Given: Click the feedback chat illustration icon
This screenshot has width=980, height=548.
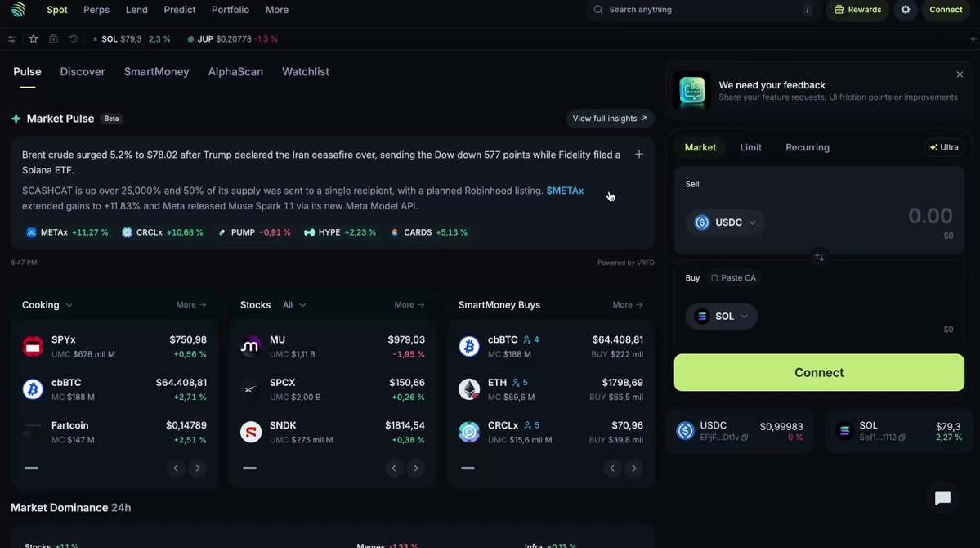Looking at the screenshot, I should coord(691,91).
